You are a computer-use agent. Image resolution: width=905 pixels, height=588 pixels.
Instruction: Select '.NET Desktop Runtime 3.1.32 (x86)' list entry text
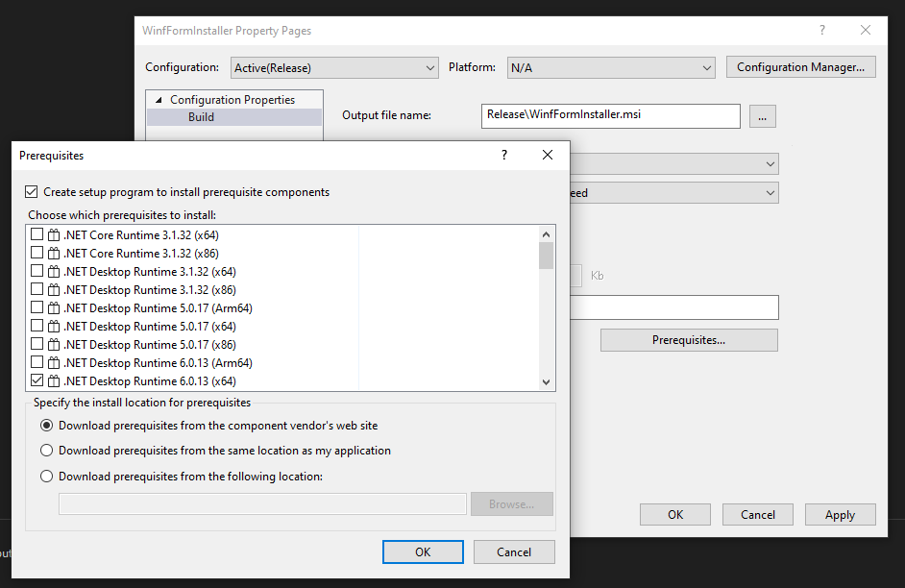150,289
